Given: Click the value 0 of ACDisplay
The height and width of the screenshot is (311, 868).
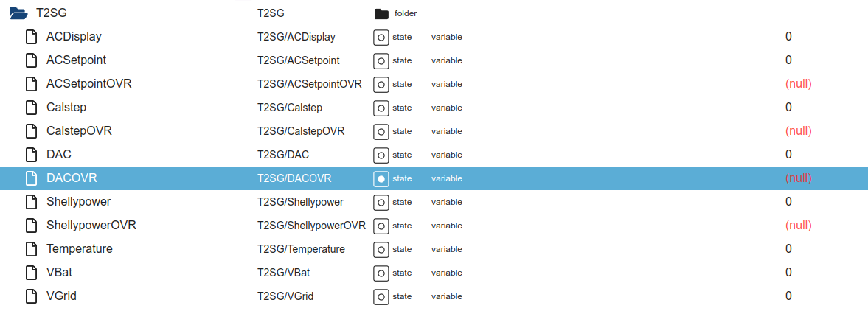Looking at the screenshot, I should pos(788,37).
